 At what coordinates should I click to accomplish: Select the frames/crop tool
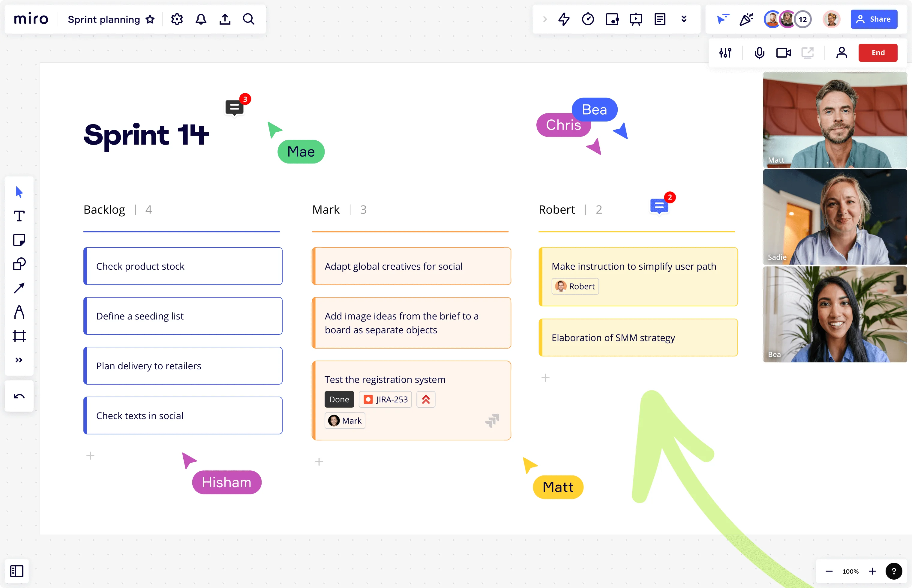19,335
